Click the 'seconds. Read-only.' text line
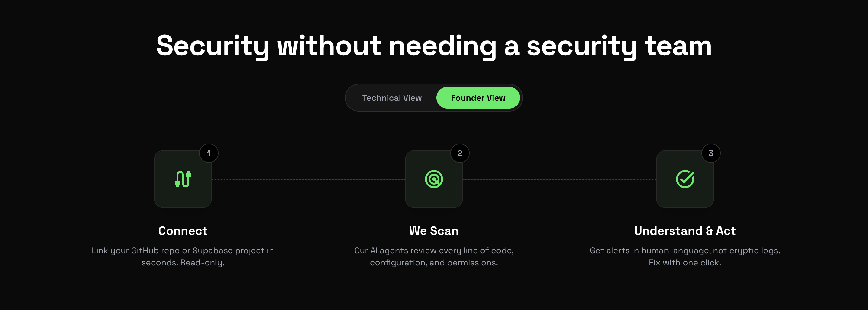 [183, 263]
